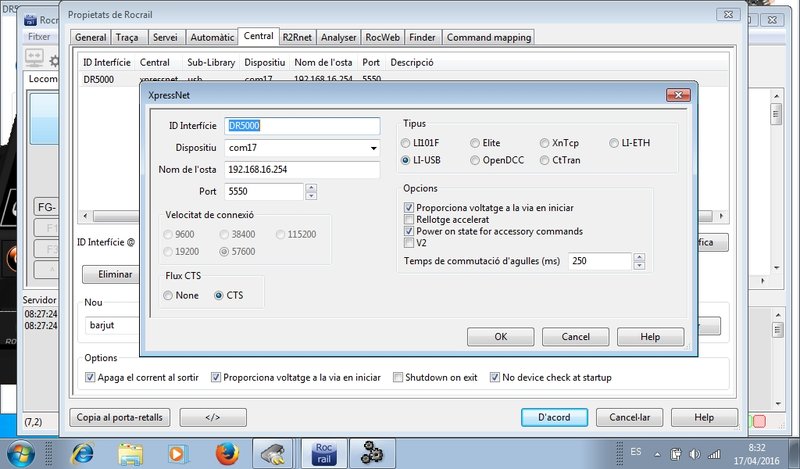Decrease switch time with down arrow
The width and height of the screenshot is (800, 469).
639,265
